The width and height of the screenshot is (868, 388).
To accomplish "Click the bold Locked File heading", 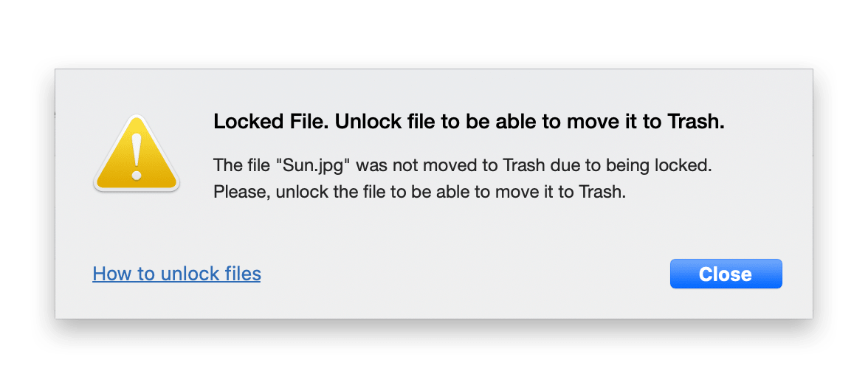I will pyautogui.click(x=469, y=122).
